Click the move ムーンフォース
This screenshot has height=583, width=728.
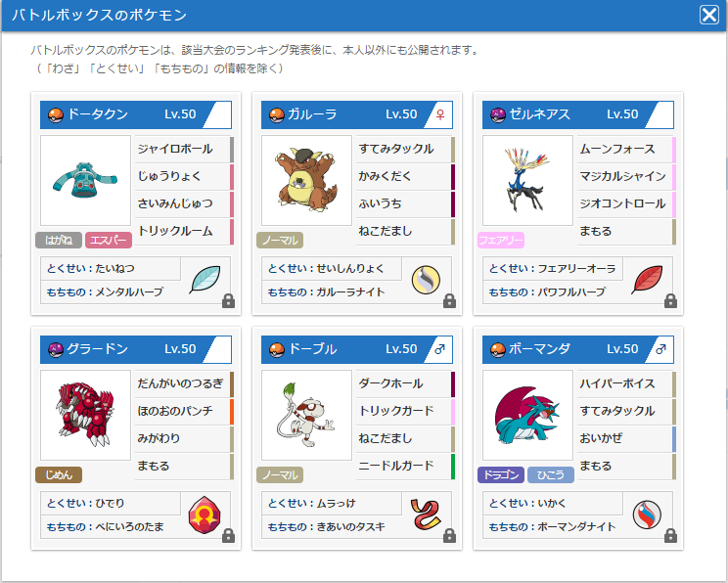point(626,149)
